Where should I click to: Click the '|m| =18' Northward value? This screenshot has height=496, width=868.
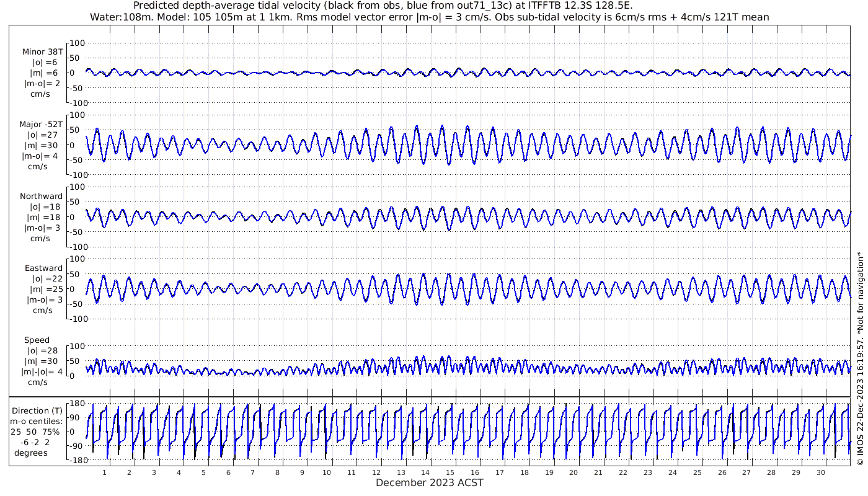coord(45,217)
